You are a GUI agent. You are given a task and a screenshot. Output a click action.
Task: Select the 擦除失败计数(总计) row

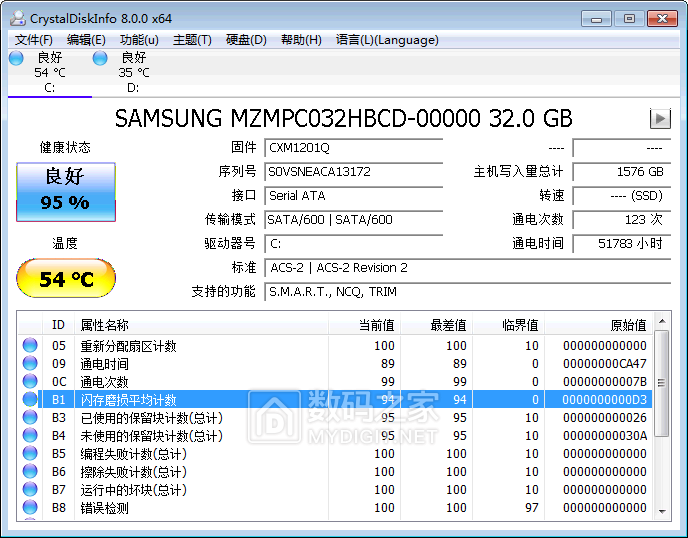click(336, 472)
